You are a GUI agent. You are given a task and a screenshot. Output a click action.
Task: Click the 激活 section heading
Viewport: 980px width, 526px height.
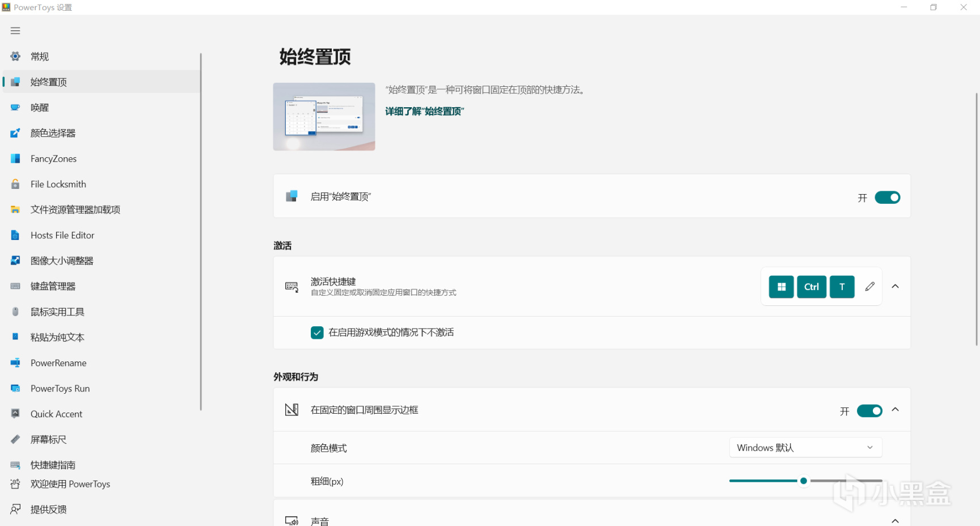pyautogui.click(x=282, y=246)
